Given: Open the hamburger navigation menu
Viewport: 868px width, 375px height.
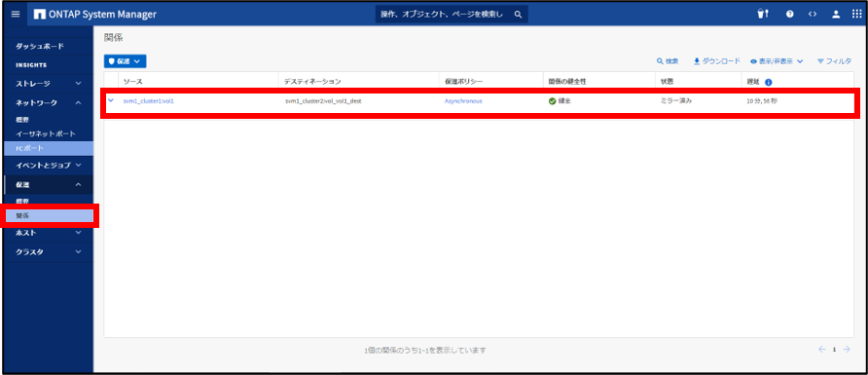Looking at the screenshot, I should tap(16, 15).
